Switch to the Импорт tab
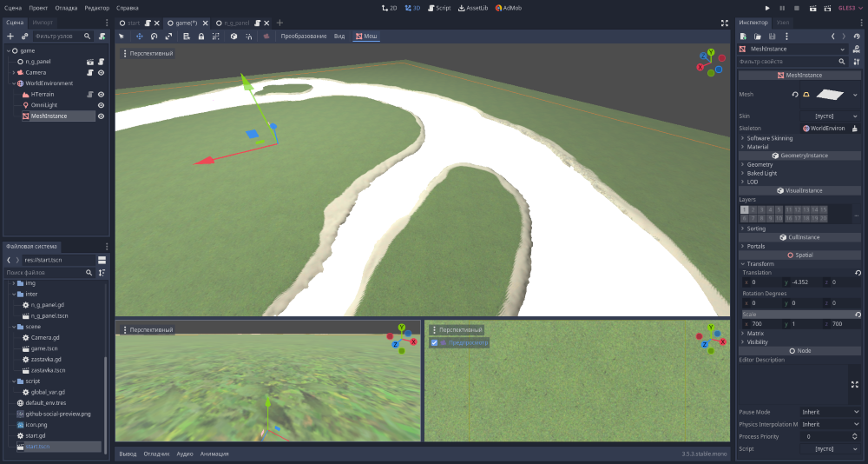 [43, 22]
